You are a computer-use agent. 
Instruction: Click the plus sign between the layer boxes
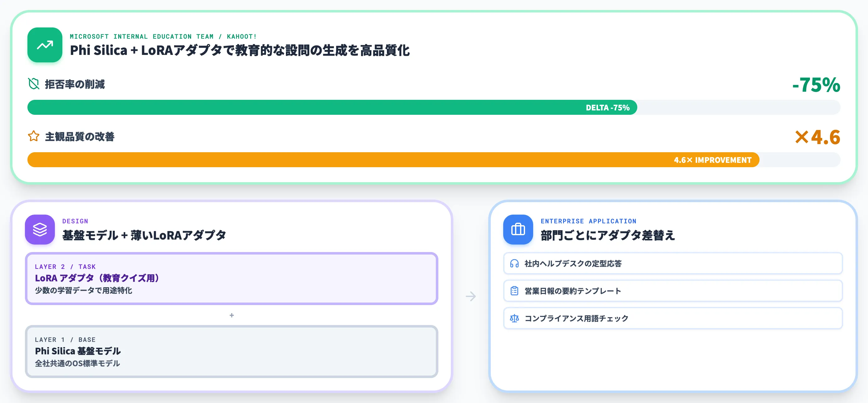(231, 315)
